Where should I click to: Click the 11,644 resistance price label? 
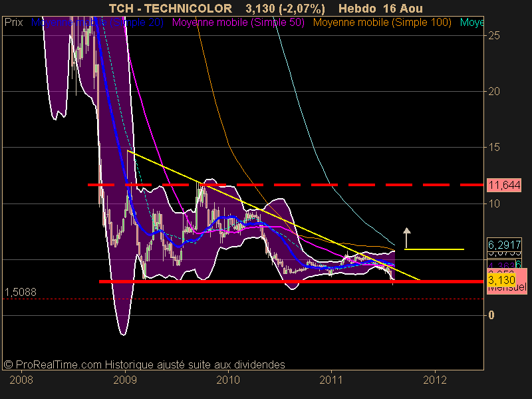pyautogui.click(x=504, y=186)
